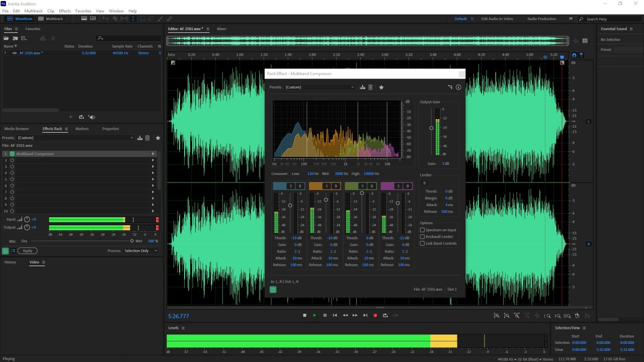644x362 pixels.
Task: Select the Time Selection tool in toolbar
Action: point(133,19)
